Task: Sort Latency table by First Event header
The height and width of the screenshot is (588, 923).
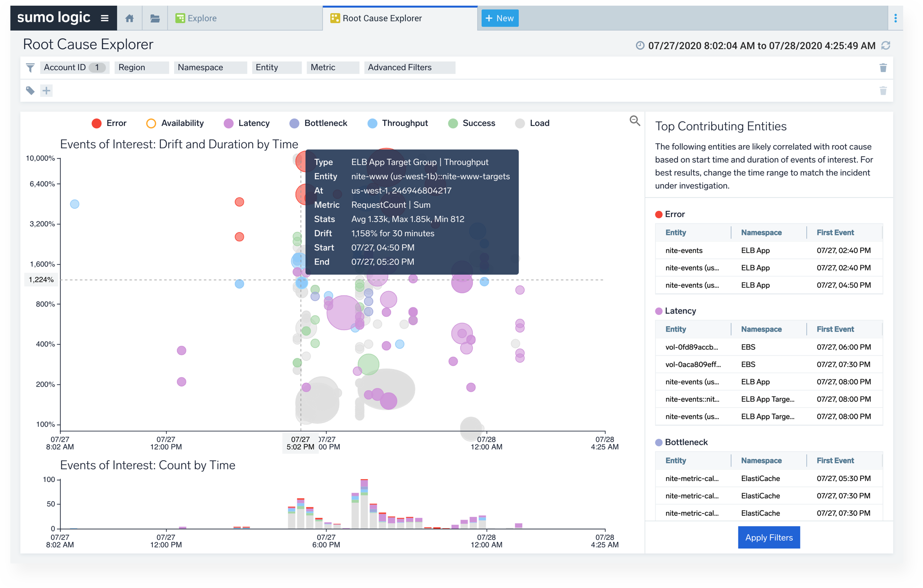Action: point(835,329)
